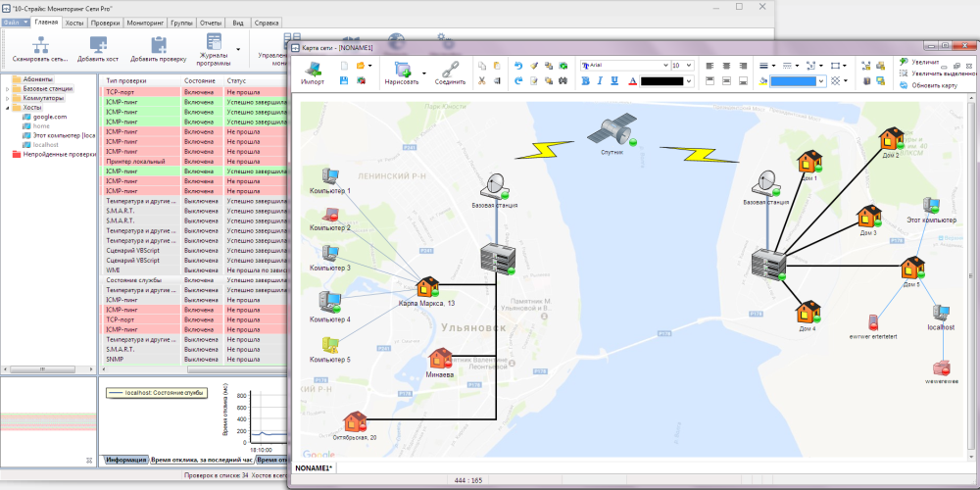Viewport: 980px width, 490px height.
Task: Select the left Базовая станция dish icon
Action: click(x=494, y=186)
